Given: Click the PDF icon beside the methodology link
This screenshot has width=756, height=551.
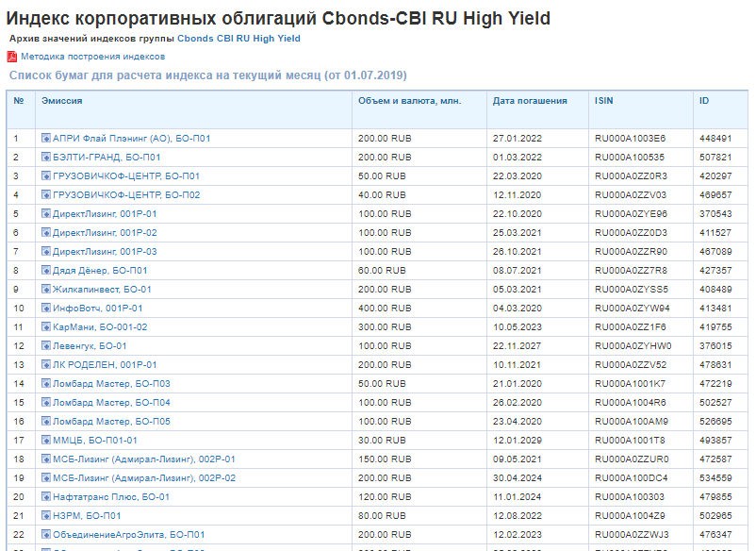Looking at the screenshot, I should tap(12, 57).
